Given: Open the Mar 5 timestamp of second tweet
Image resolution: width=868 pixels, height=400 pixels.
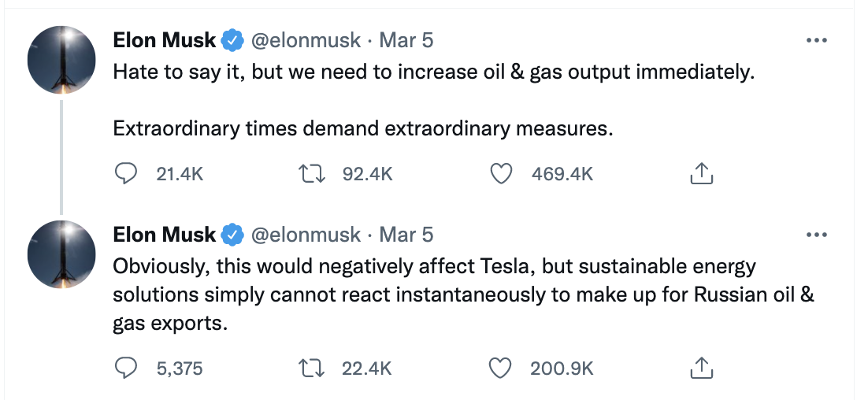Looking at the screenshot, I should (x=406, y=235).
